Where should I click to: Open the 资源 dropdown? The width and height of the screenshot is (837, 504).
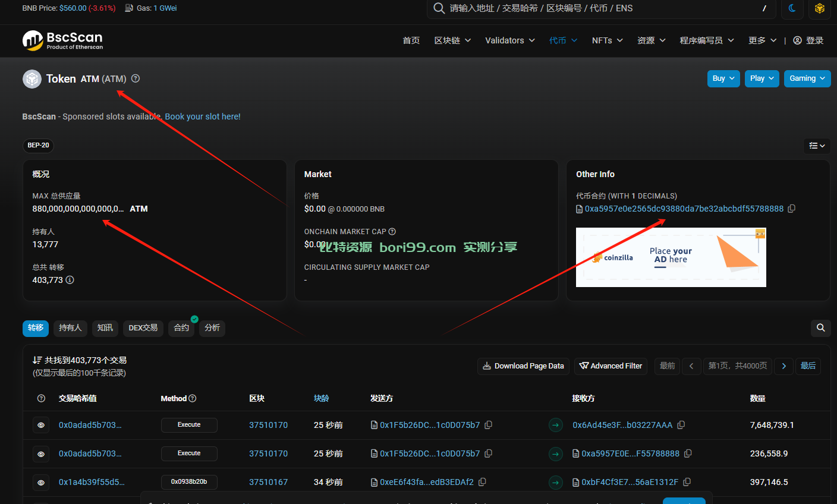(652, 40)
